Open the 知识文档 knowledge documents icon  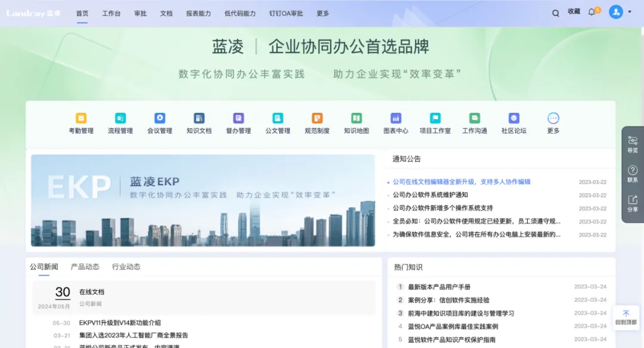pyautogui.click(x=199, y=118)
